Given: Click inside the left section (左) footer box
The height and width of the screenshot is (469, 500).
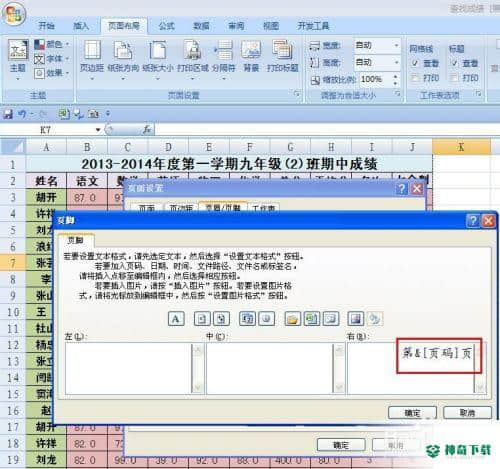Looking at the screenshot, I should pyautogui.click(x=128, y=368).
